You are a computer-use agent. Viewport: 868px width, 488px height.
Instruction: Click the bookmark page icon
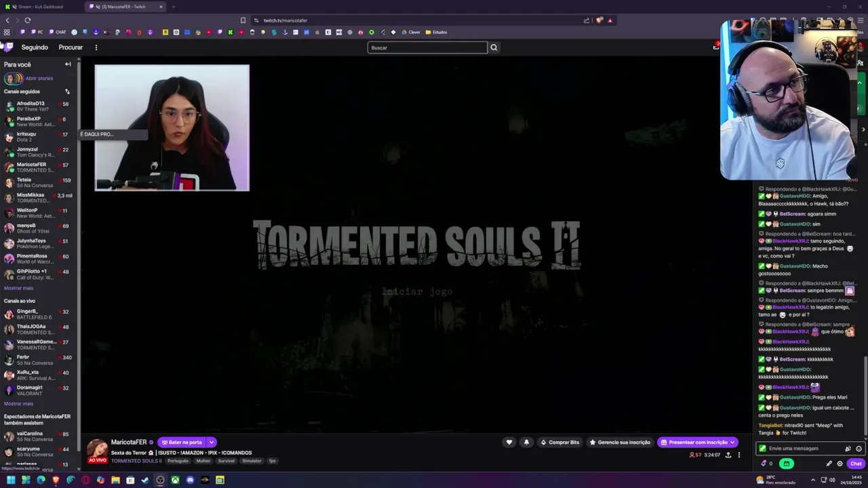pyautogui.click(x=243, y=20)
